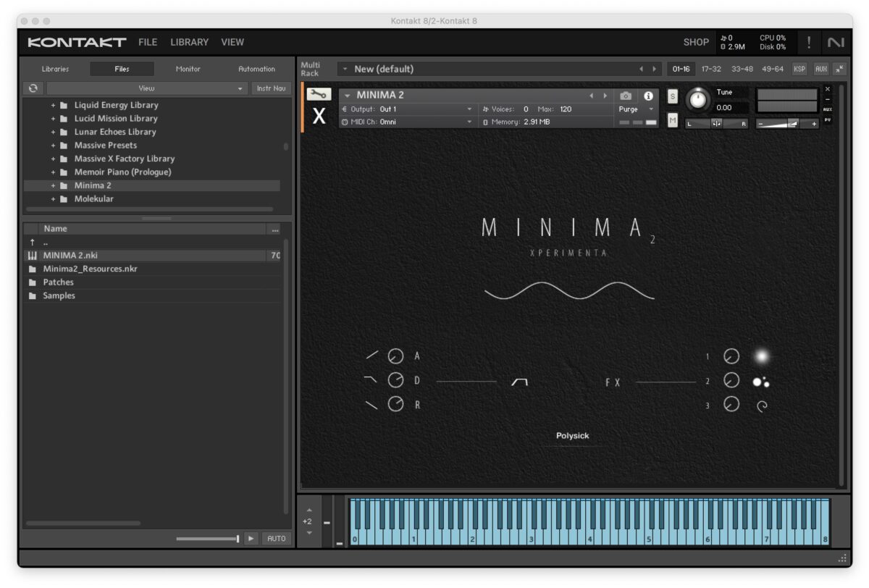The width and height of the screenshot is (869, 588).
Task: Play the file preview button
Action: 251,539
